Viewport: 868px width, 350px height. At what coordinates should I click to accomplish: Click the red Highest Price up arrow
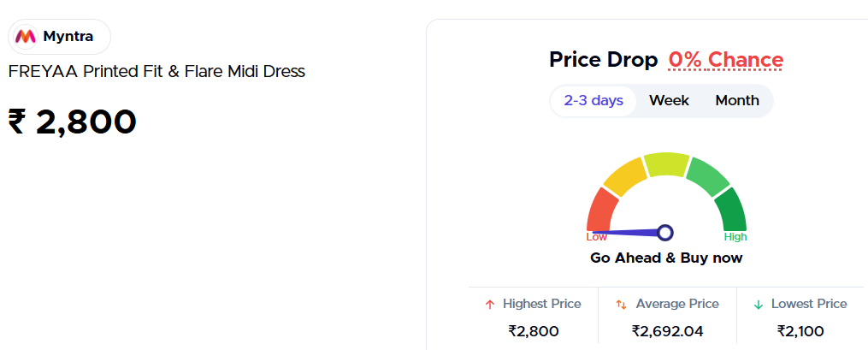coord(490,305)
